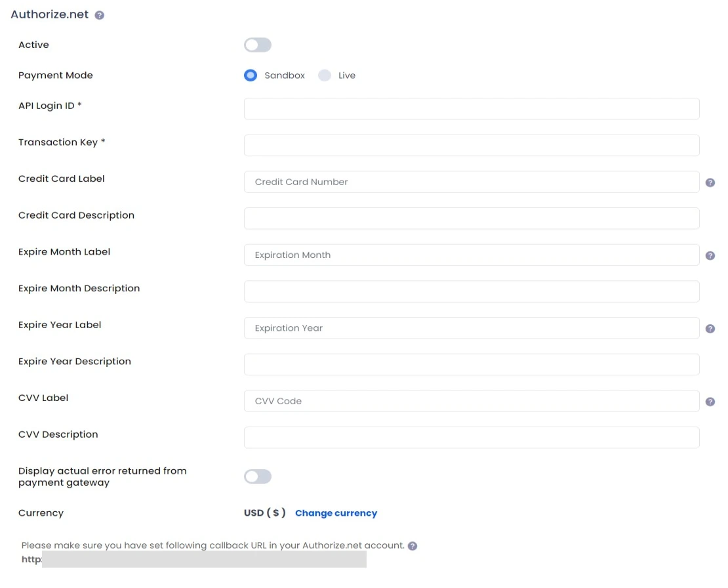Click the Credit Card Description input
728x588 pixels.
tap(472, 219)
